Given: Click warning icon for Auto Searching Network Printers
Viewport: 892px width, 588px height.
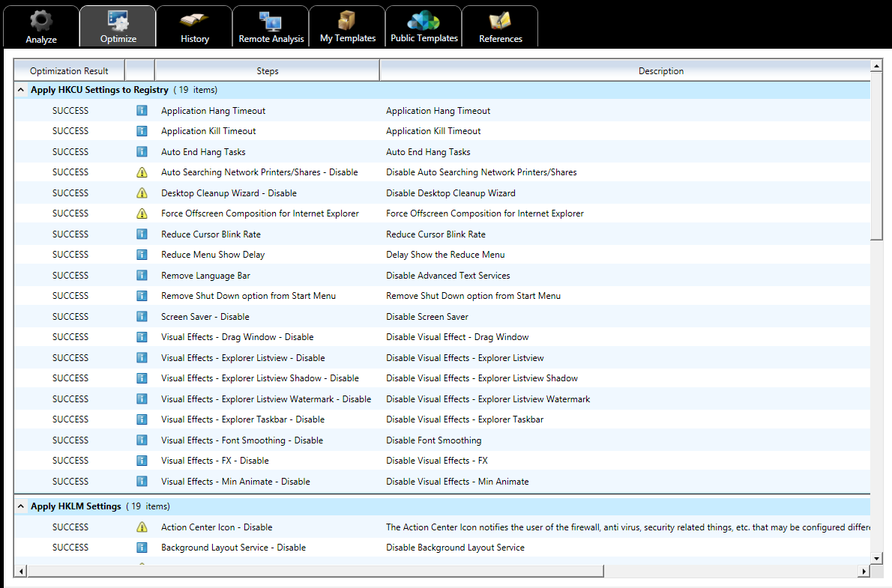Looking at the screenshot, I should 142,172.
